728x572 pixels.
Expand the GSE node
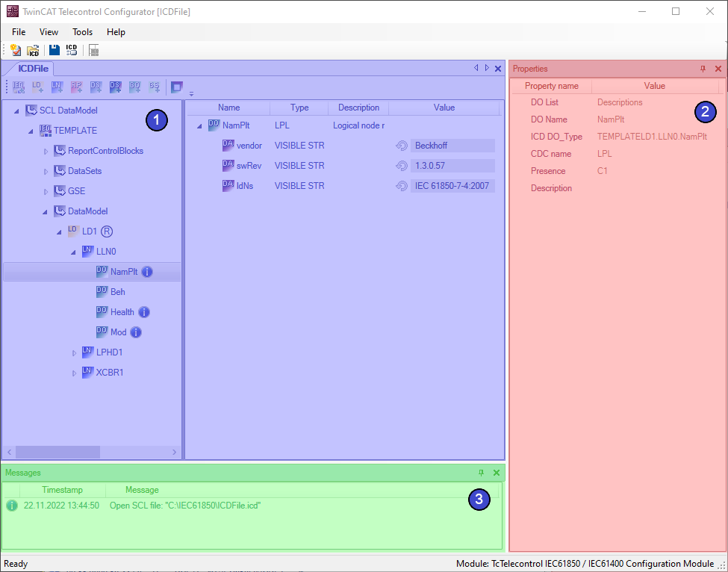[46, 191]
